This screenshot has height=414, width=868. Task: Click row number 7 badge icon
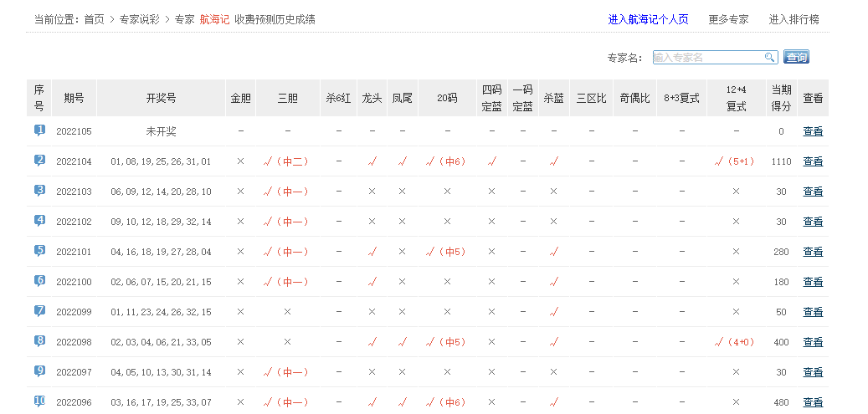[39, 311]
